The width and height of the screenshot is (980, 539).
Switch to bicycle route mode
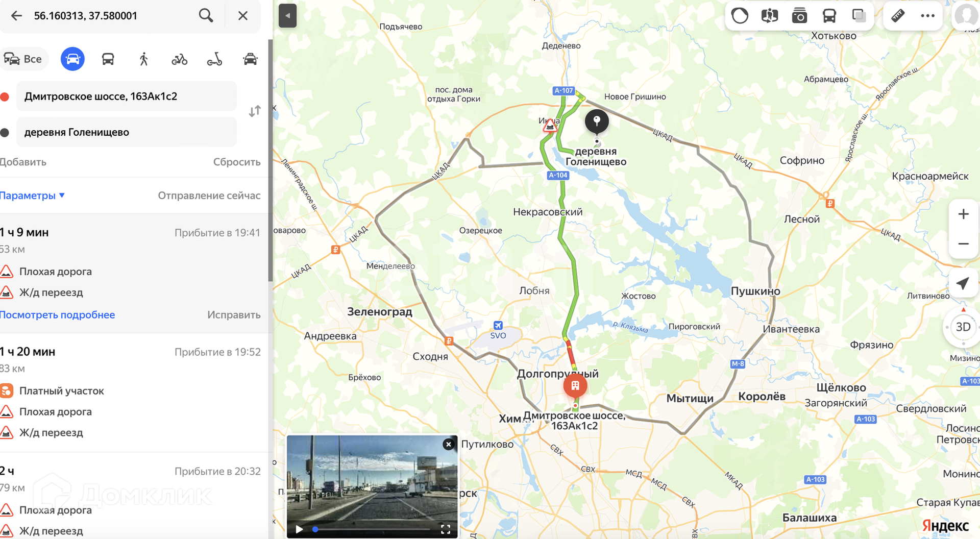tap(179, 60)
